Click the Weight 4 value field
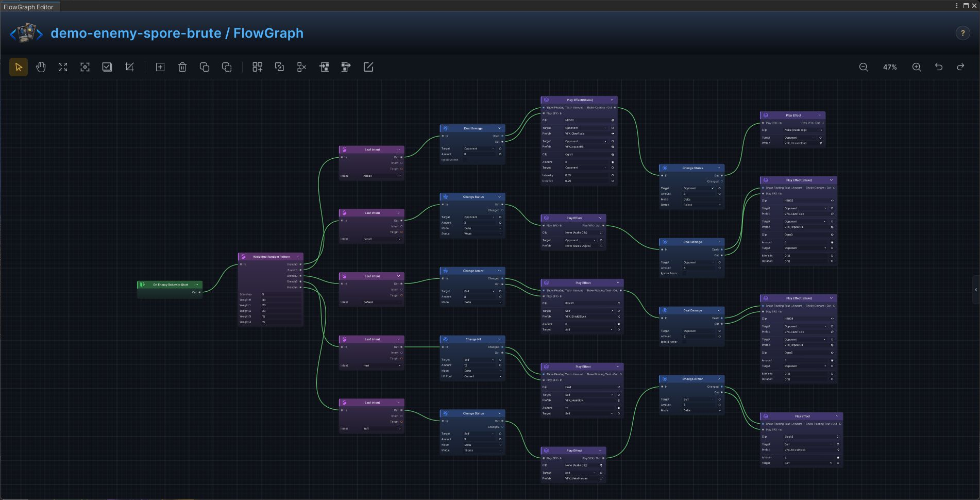This screenshot has height=500, width=980. [281, 322]
